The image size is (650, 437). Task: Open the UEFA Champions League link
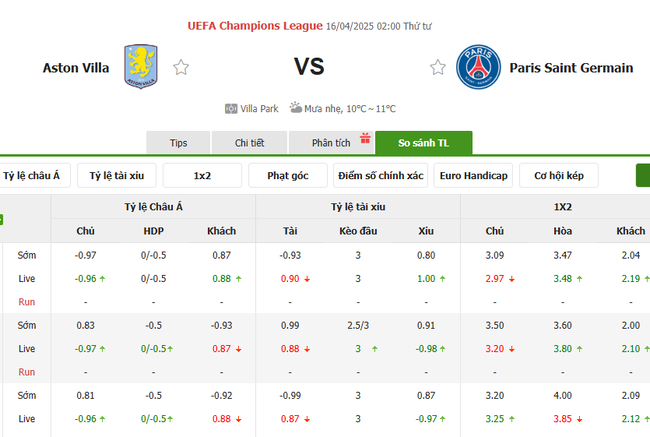pyautogui.click(x=254, y=25)
